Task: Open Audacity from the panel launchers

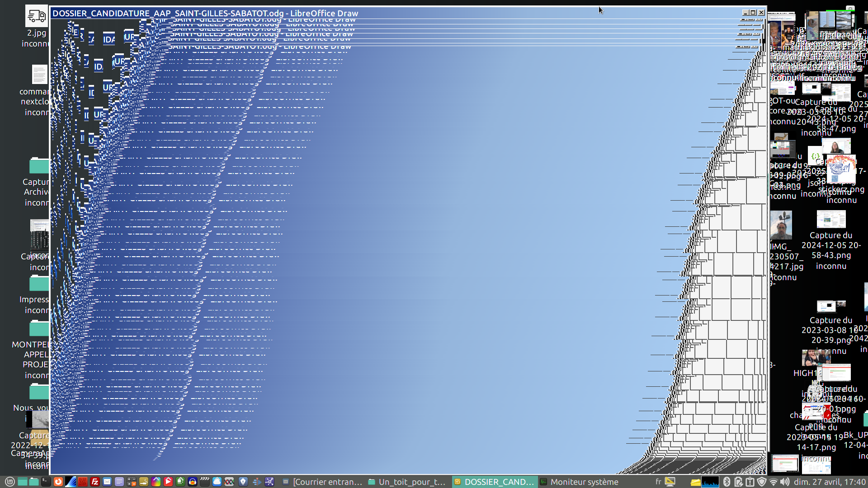Action: (x=192, y=482)
